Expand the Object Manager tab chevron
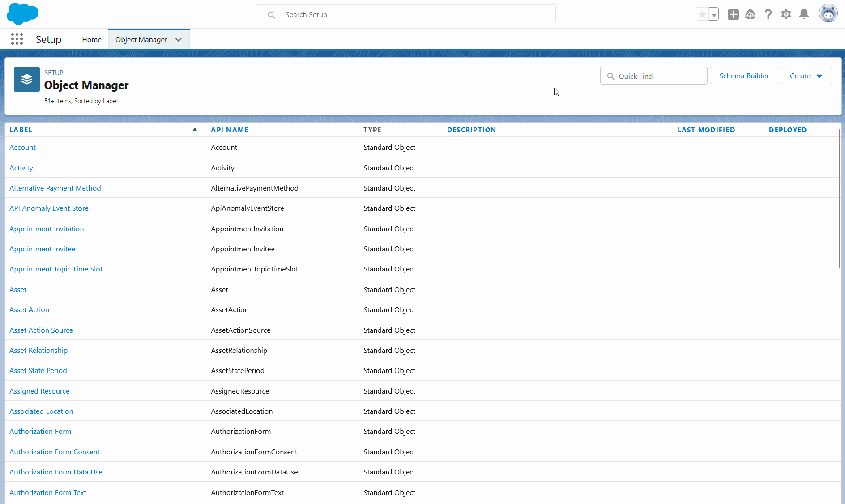 pyautogui.click(x=179, y=40)
